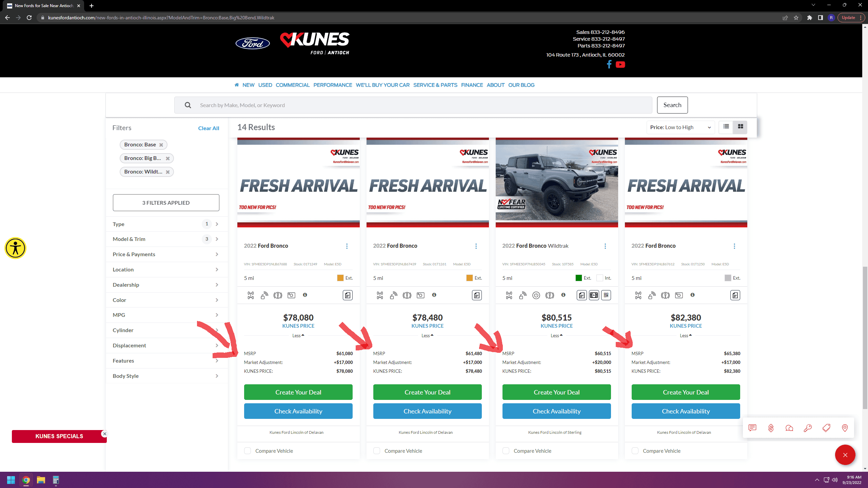
Task: Check Compare Vehicle for $78,080 Bronco
Action: point(248,451)
